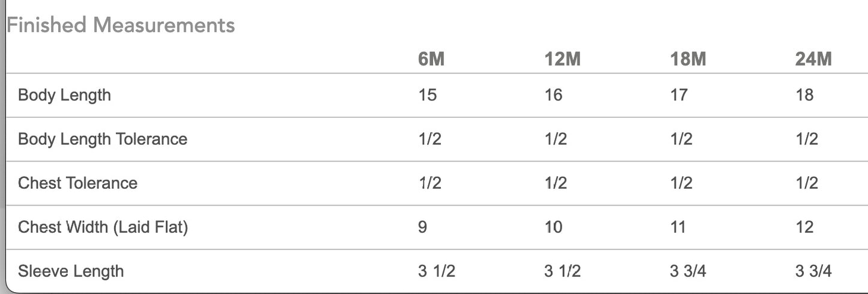Select the Body Length Tolerance row label
Screen dimensions: 868x294
tap(103, 139)
